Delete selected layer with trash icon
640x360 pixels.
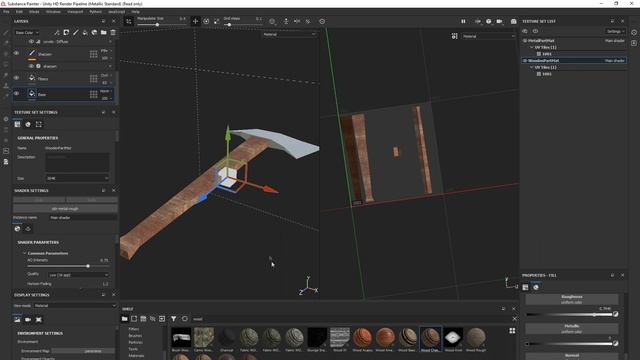113,32
